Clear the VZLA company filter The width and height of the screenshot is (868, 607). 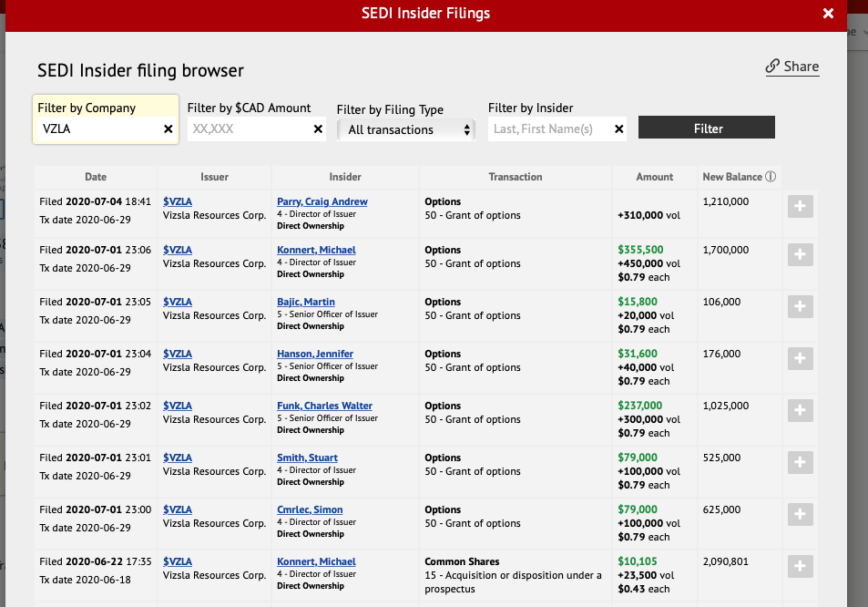click(x=168, y=129)
